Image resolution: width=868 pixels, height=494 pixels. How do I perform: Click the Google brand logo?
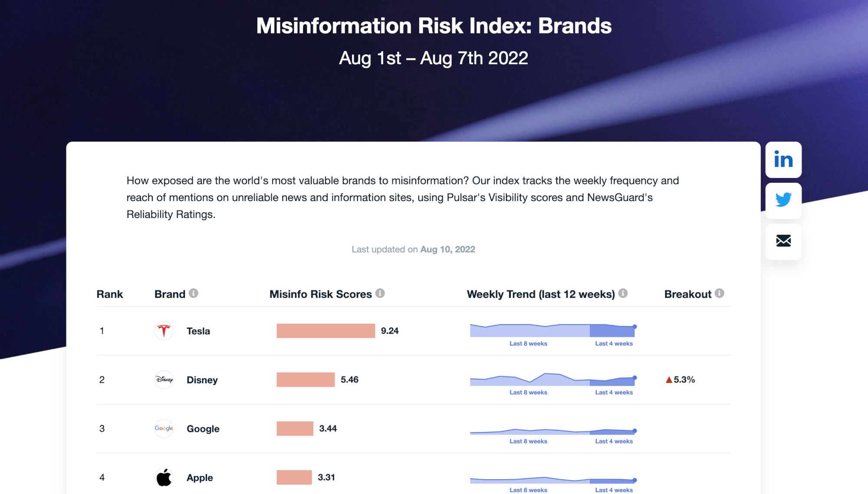click(x=164, y=428)
